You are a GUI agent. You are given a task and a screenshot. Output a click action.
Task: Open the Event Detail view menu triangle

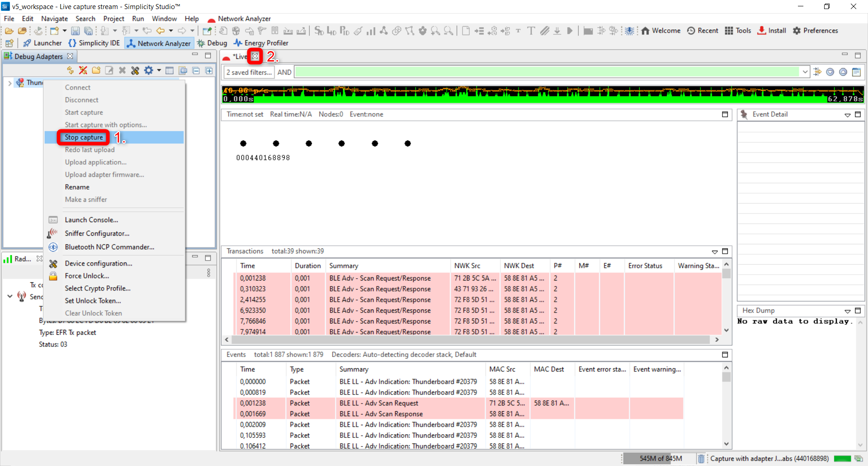pyautogui.click(x=848, y=115)
